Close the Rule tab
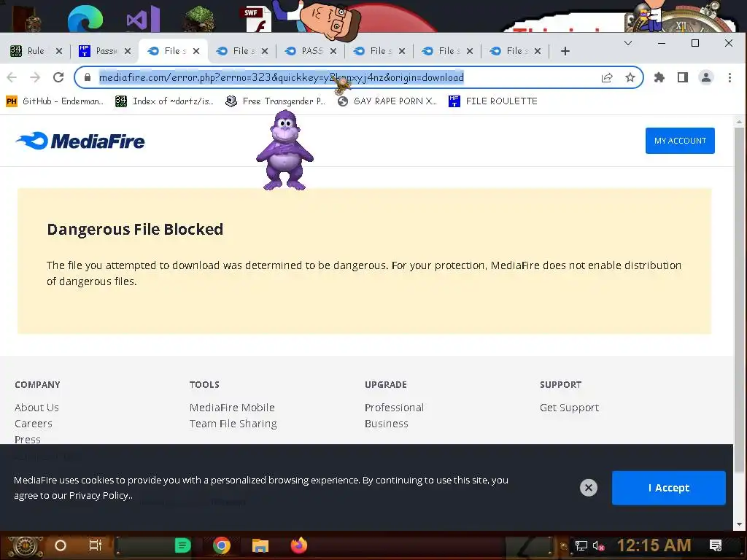The width and height of the screenshot is (747, 560). (x=59, y=51)
